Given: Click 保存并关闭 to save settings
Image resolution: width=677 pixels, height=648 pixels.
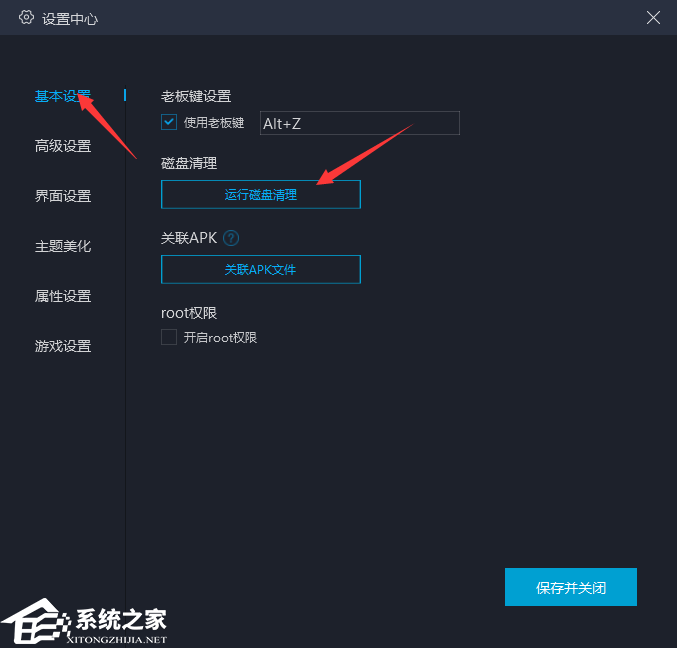Looking at the screenshot, I should (571, 587).
